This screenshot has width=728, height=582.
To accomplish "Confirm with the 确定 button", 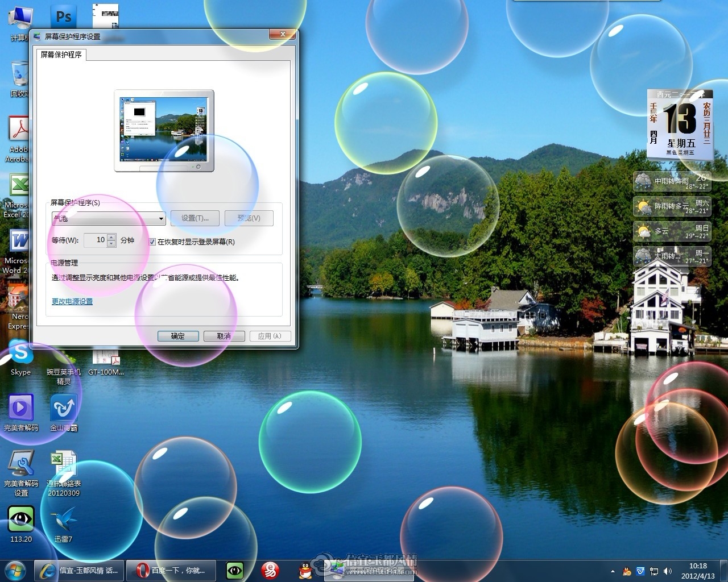I will coord(178,336).
